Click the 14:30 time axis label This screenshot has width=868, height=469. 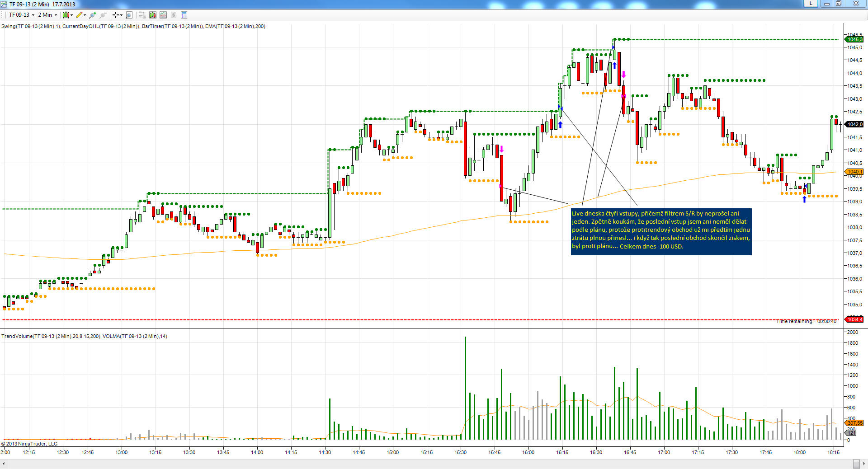coord(325,452)
